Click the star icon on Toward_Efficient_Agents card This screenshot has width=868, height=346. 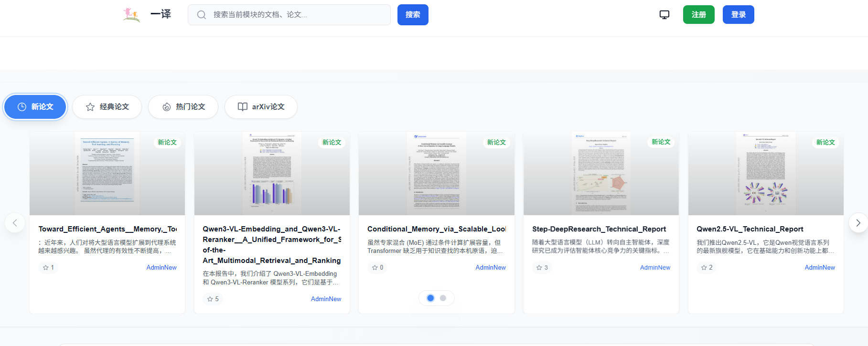[46, 268]
